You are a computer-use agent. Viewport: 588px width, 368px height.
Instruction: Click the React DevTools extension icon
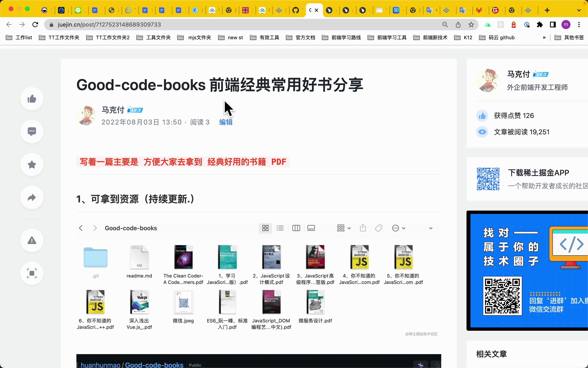tap(500, 25)
